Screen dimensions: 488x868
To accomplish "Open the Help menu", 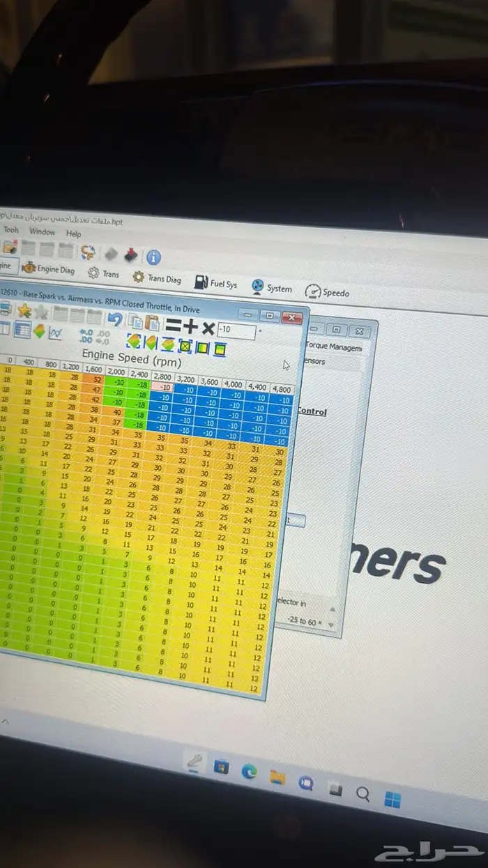I will pyautogui.click(x=73, y=234).
